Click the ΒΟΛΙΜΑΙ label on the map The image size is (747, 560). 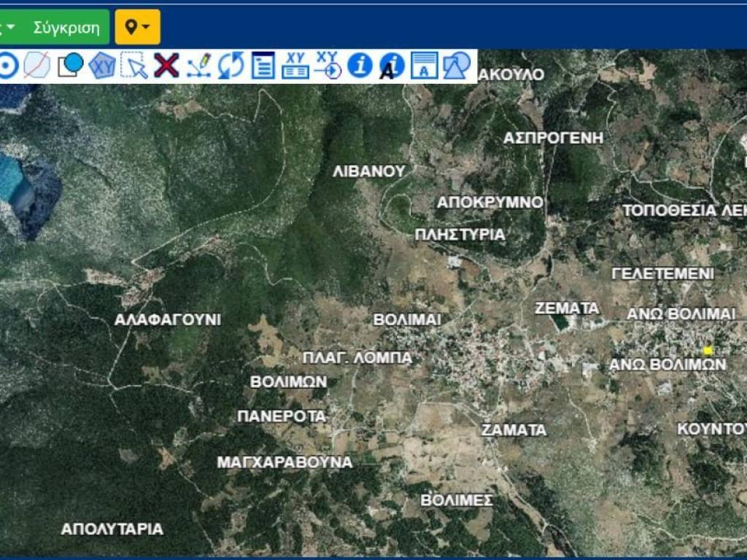(407, 319)
